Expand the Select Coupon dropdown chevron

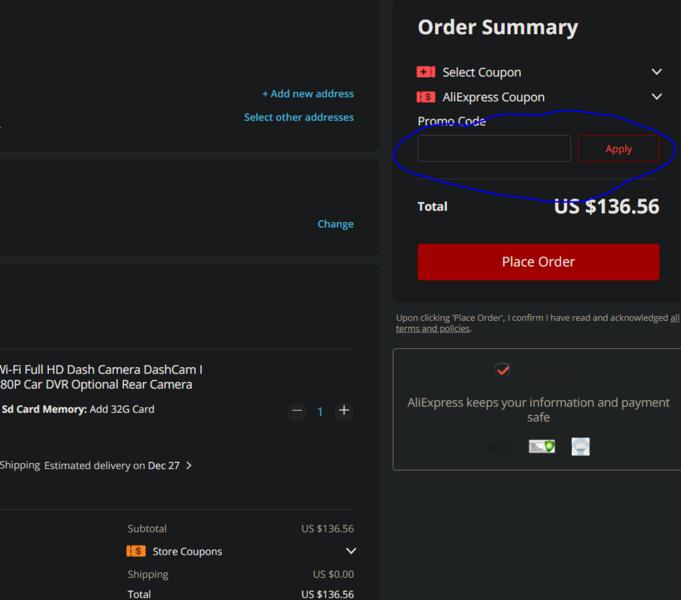[657, 72]
